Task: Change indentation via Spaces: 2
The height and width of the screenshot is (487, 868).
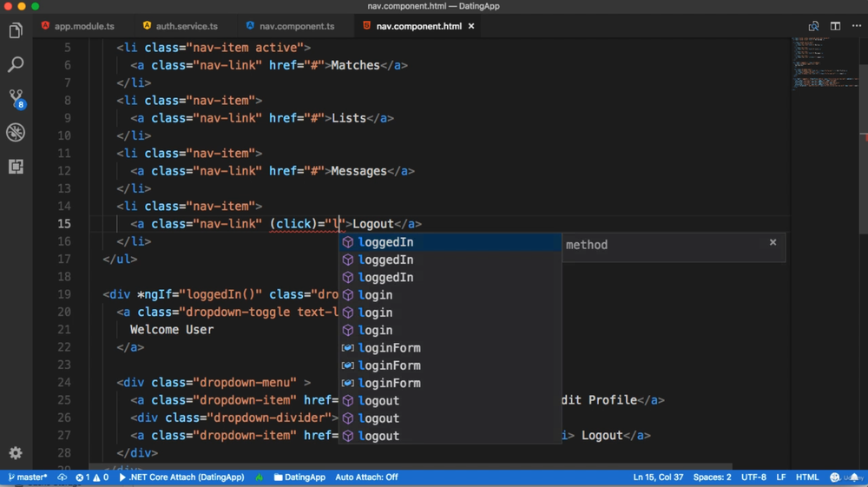Action: (x=712, y=477)
